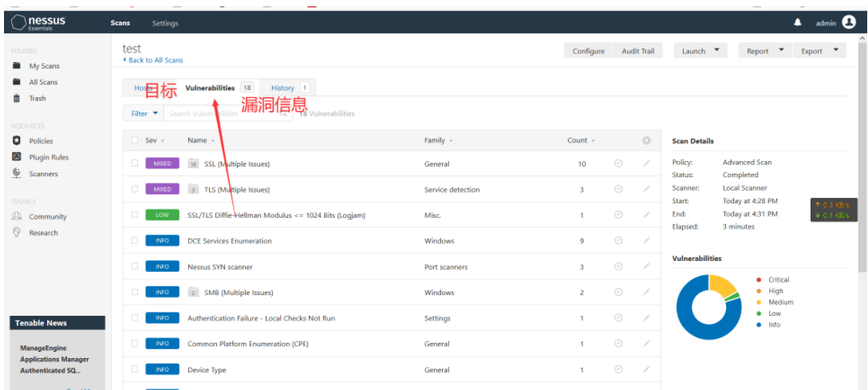
Task: Check the DCE Services Enumeration checkbox
Action: click(135, 240)
